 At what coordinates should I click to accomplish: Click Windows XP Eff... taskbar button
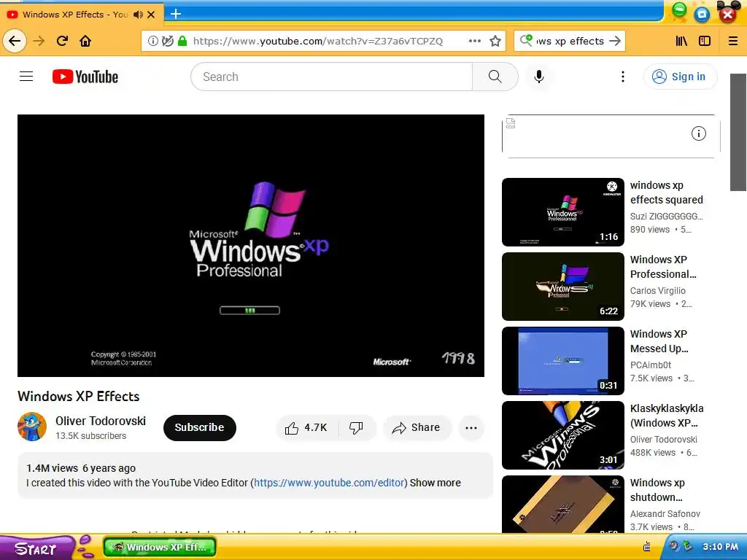click(160, 547)
